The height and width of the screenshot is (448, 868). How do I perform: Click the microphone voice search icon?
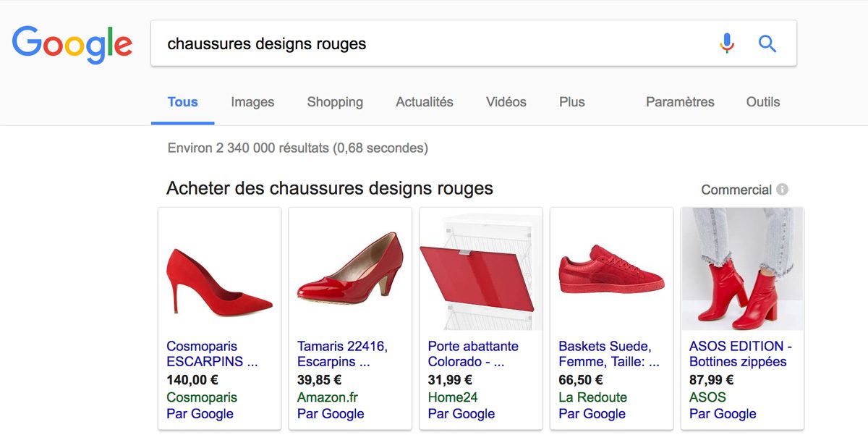coord(727,43)
